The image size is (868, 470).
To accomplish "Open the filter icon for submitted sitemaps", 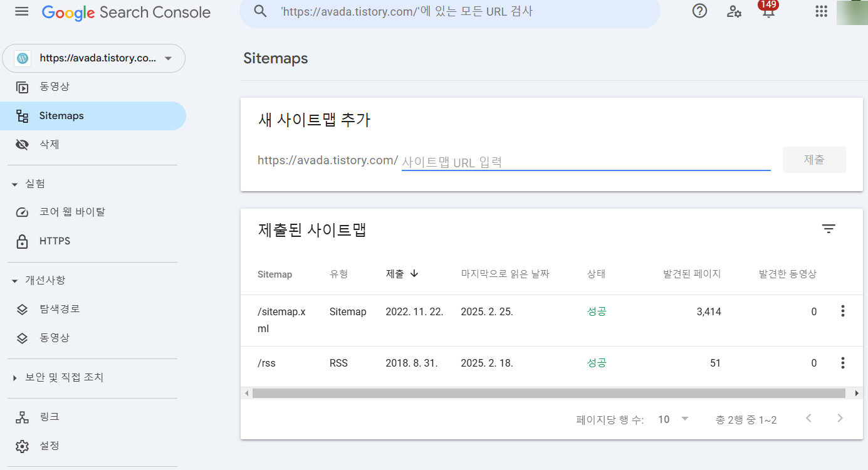I will pyautogui.click(x=829, y=229).
